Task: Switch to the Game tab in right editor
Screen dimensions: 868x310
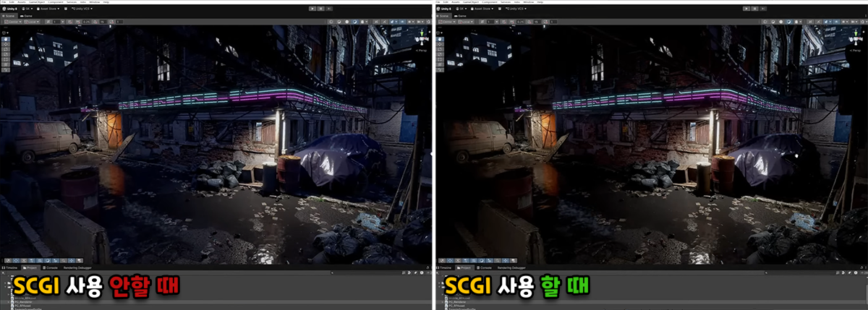Action: [x=459, y=15]
